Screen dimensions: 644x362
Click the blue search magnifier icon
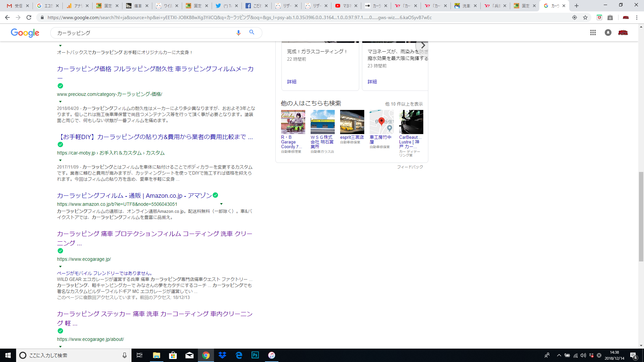click(x=252, y=33)
